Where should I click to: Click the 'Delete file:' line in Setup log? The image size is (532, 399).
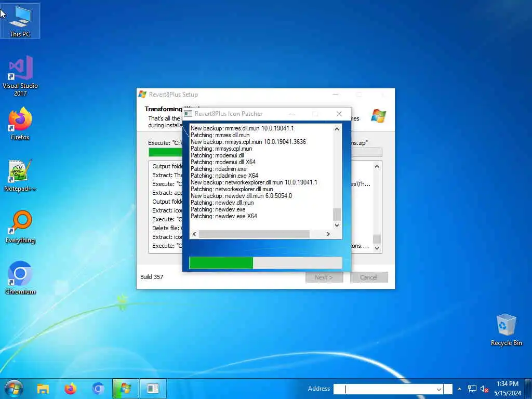167,228
